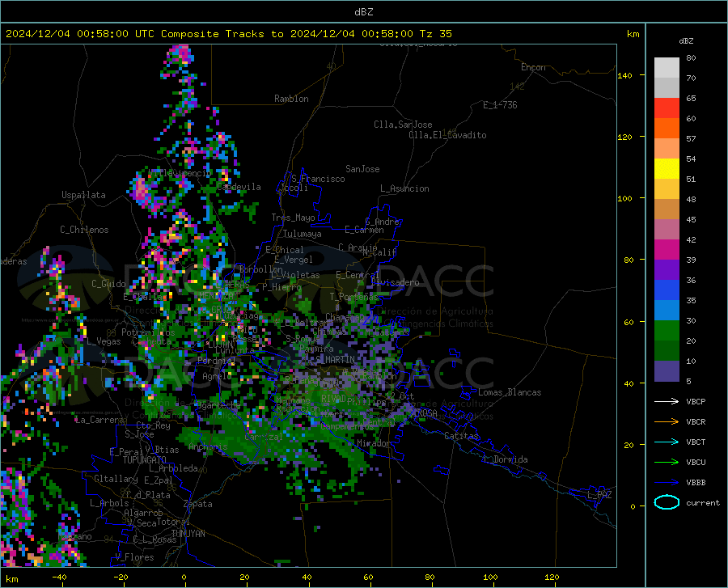
Task: Click the S_Francisco map label
Action: click(x=318, y=179)
